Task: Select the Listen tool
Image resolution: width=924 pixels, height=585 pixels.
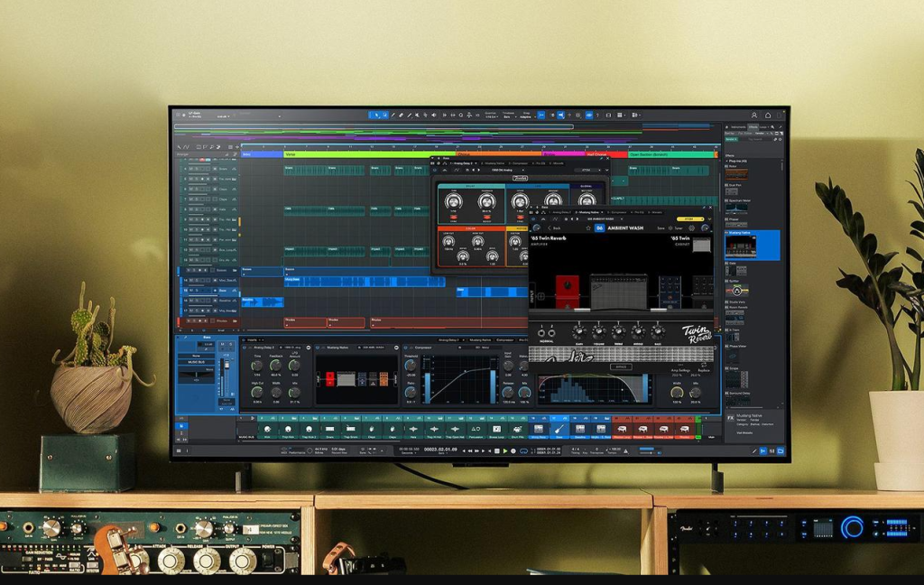Action: (x=433, y=116)
